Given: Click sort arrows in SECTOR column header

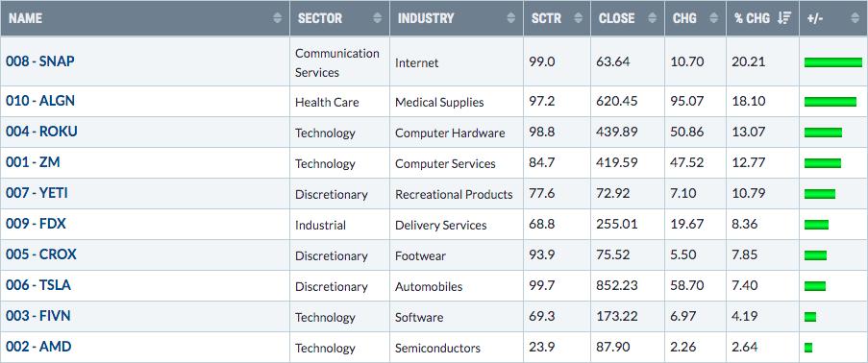Looking at the screenshot, I should (378, 17).
